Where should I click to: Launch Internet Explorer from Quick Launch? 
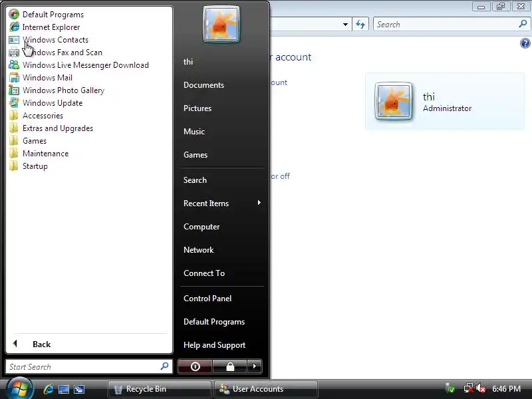click(x=49, y=389)
